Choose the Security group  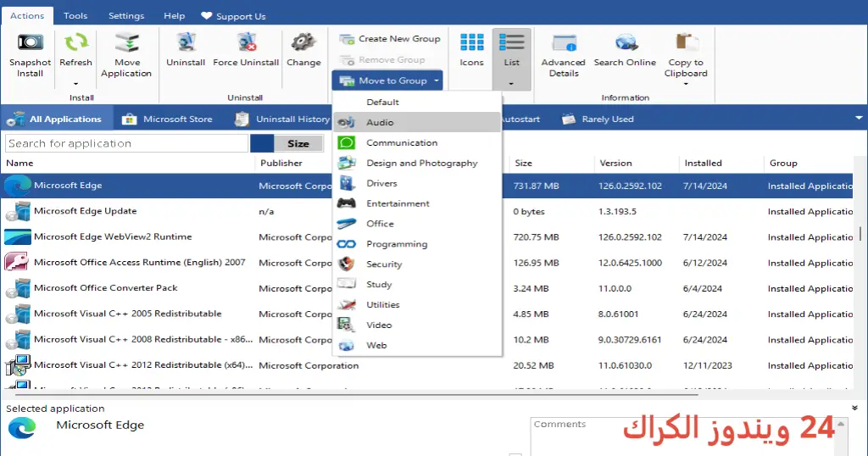click(417, 264)
